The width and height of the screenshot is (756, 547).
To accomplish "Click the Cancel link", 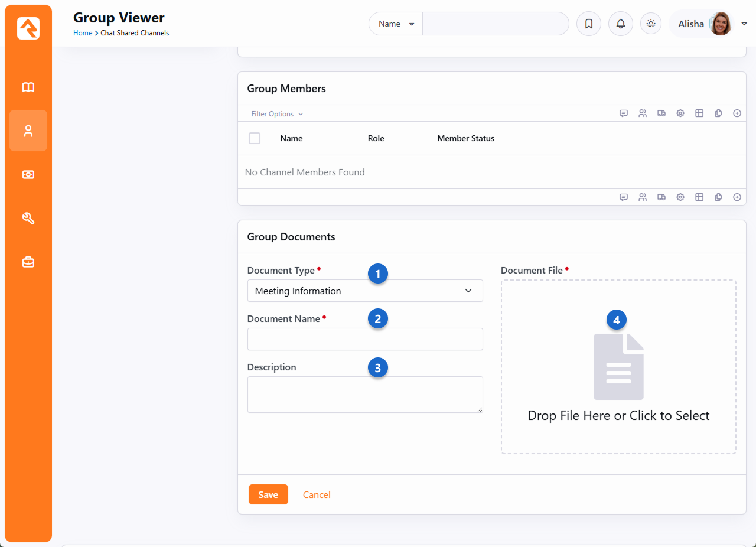I will [x=317, y=494].
